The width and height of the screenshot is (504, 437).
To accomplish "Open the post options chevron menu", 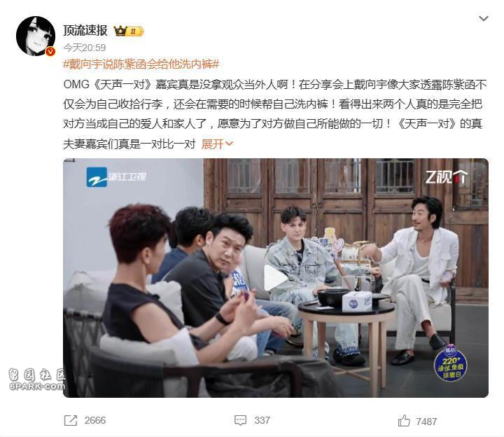I will click(x=484, y=18).
